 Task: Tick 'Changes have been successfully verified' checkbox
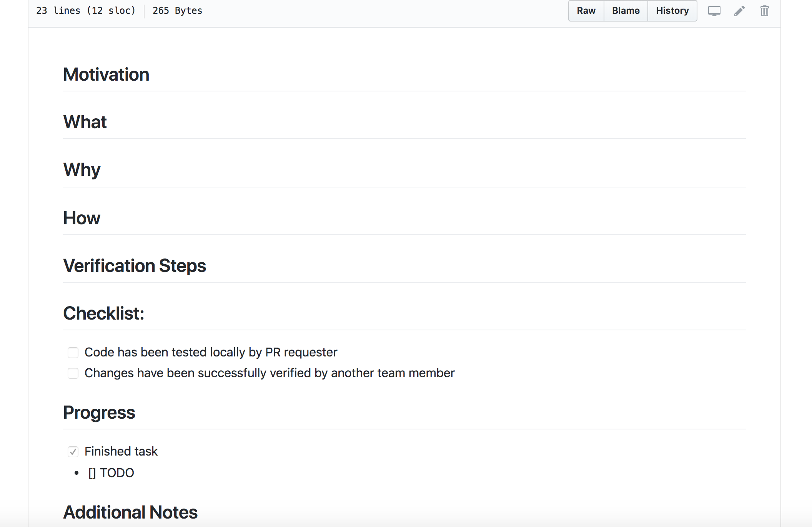[73, 373]
